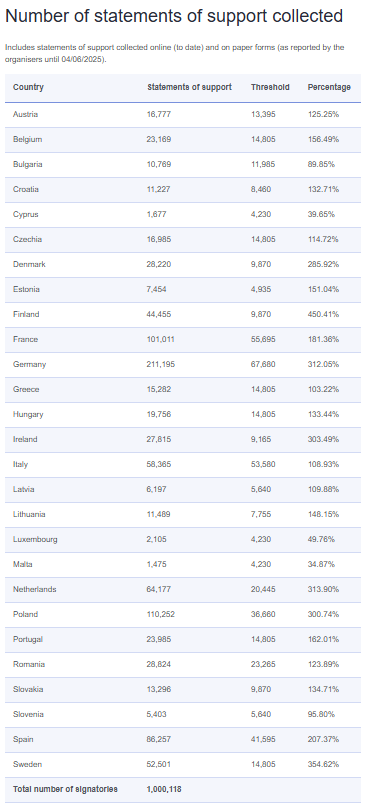Click the France threshold value 55,695
370x805 pixels.
pos(263,339)
